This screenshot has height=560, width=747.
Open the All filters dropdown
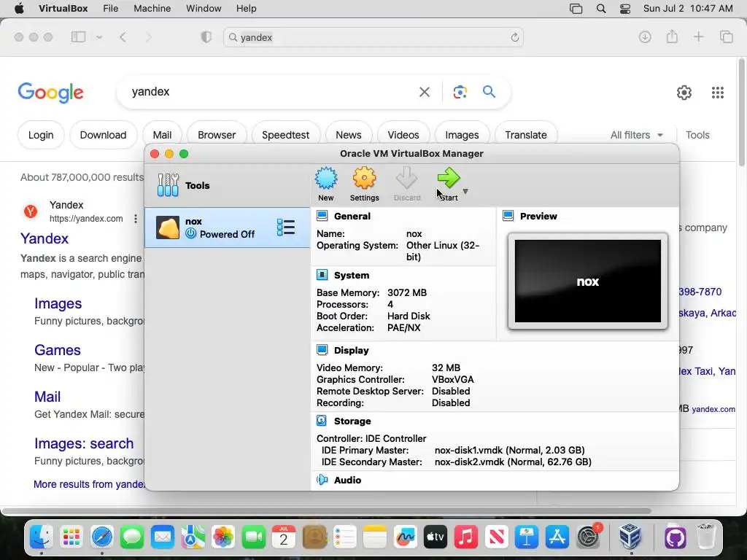click(x=636, y=135)
